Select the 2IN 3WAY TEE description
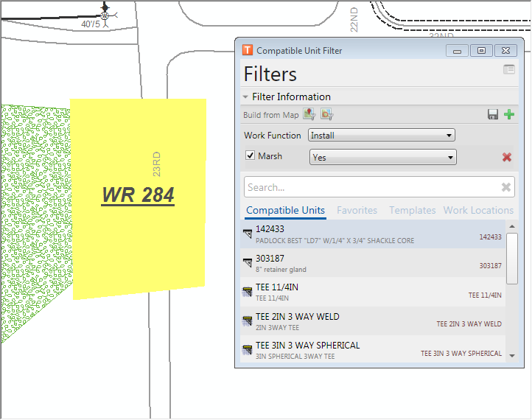The image size is (532, 420). [x=277, y=328]
